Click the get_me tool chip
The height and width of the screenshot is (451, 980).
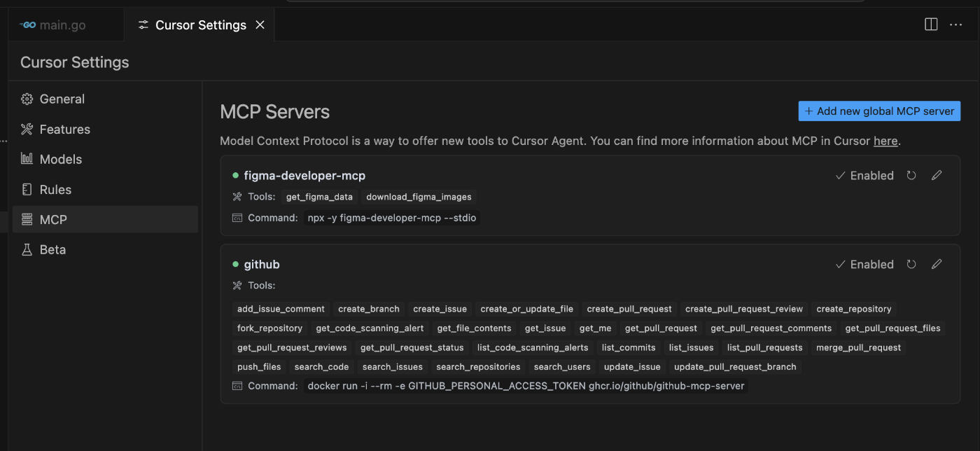click(x=596, y=328)
